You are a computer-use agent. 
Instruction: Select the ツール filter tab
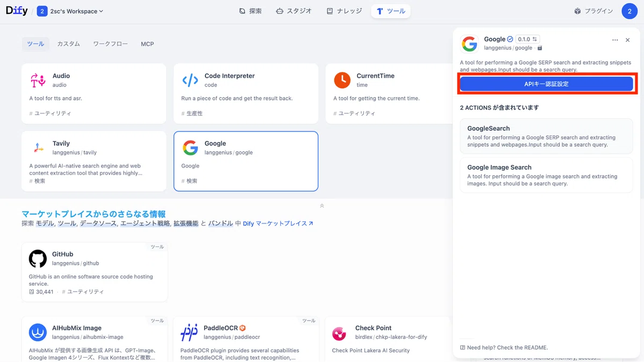coord(35,44)
